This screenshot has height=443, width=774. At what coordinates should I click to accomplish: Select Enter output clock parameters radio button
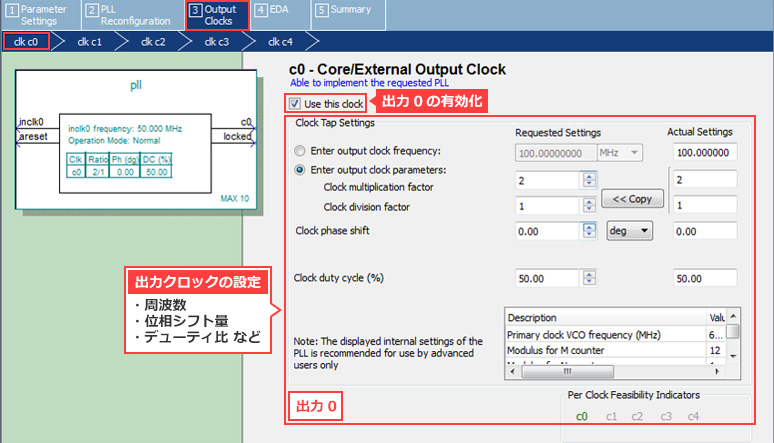pyautogui.click(x=300, y=169)
